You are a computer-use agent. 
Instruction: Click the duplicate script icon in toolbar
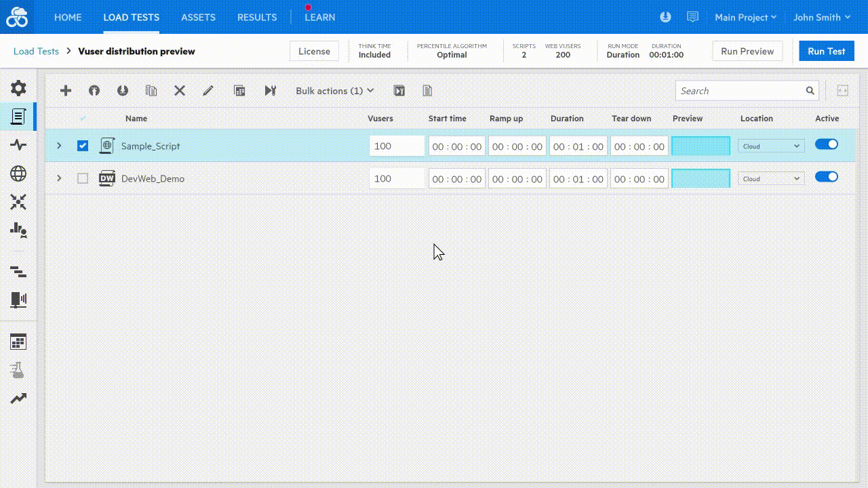(151, 91)
